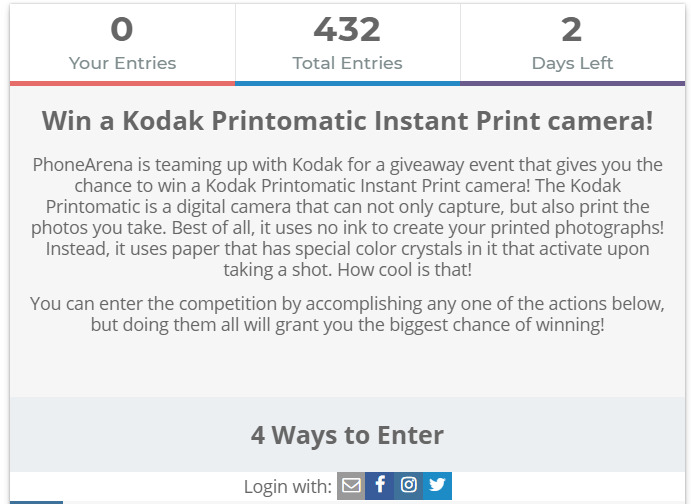Select the 0 your entries number
The image size is (691, 504).
[x=122, y=30]
